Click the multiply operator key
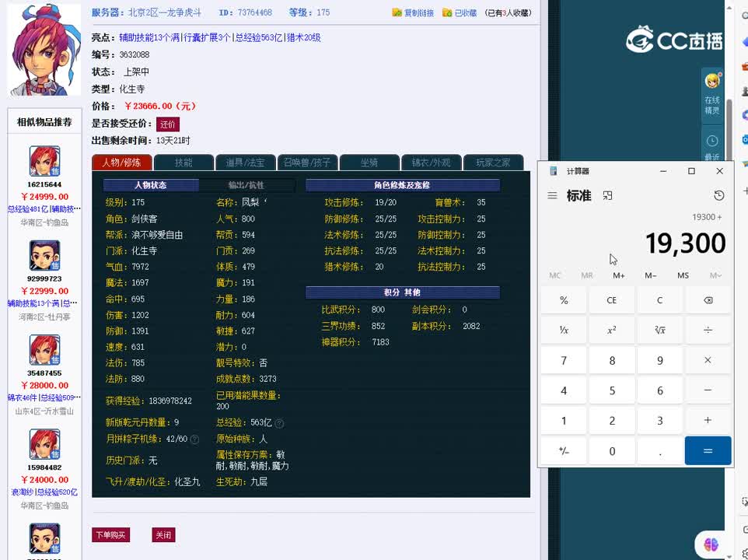Screen dimensions: 748x560 (708, 360)
